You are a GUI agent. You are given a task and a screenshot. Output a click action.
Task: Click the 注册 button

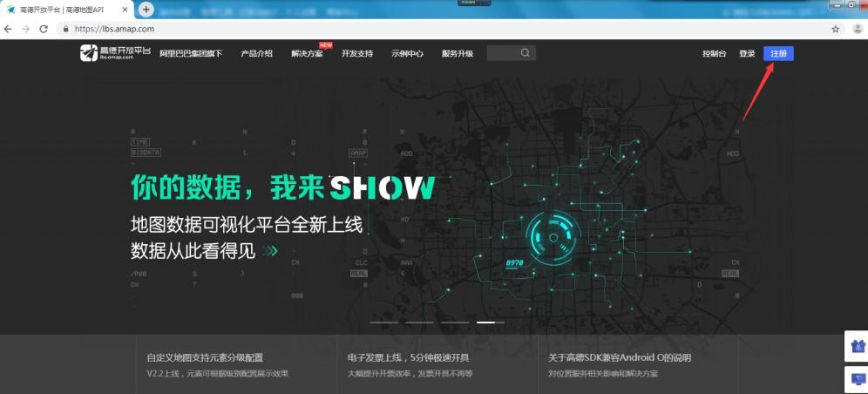coord(778,54)
